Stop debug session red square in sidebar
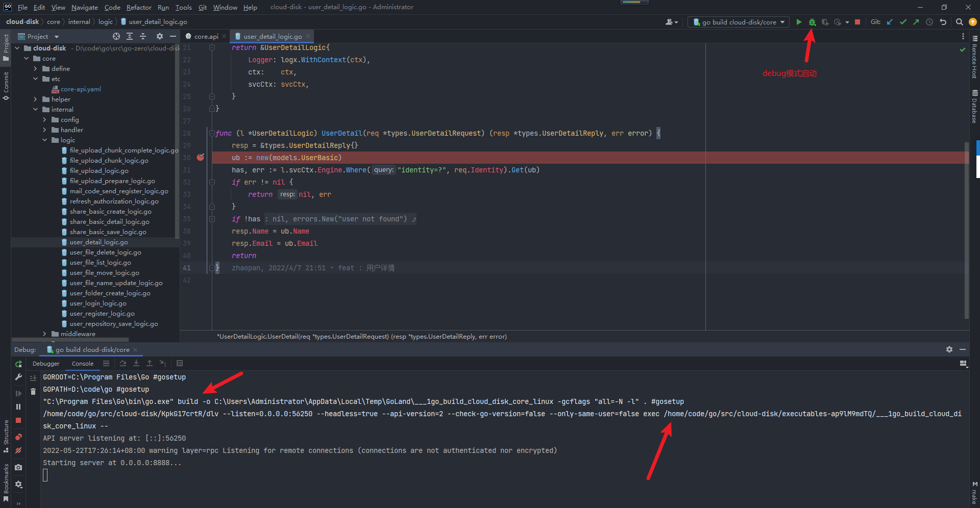Viewport: 980px width, 508px height. pyautogui.click(x=18, y=420)
